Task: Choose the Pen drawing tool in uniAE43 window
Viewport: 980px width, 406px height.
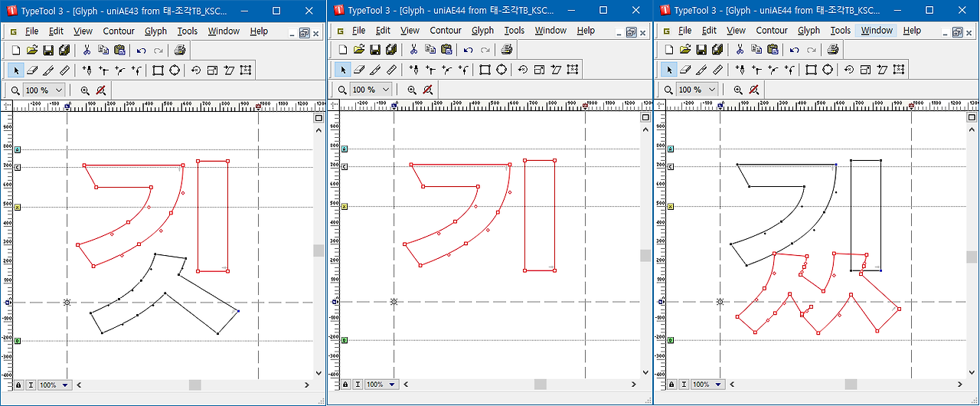Action: [x=87, y=70]
